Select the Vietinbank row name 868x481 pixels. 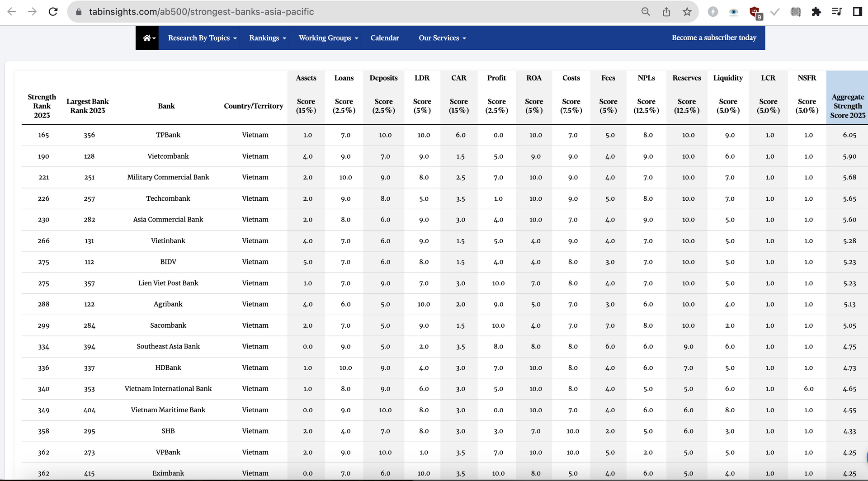168,240
